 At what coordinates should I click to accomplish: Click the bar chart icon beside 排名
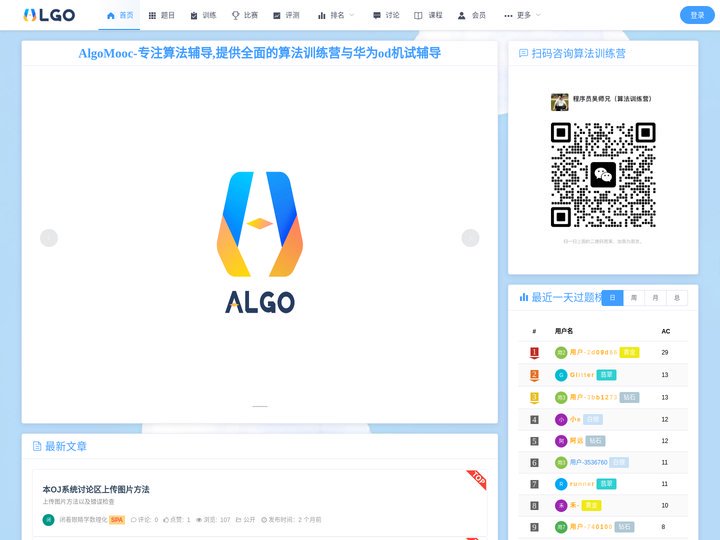[x=322, y=16]
